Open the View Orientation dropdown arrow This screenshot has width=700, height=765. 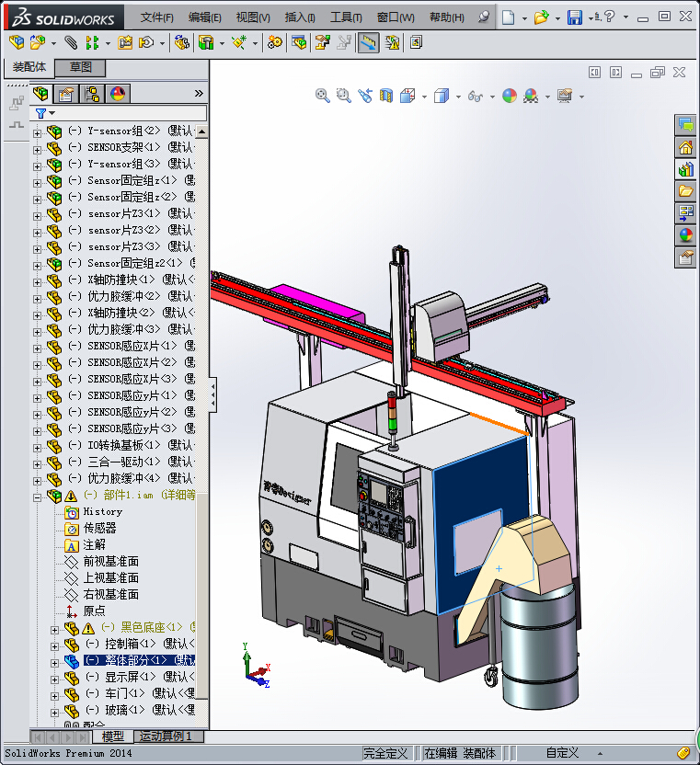coord(424,97)
